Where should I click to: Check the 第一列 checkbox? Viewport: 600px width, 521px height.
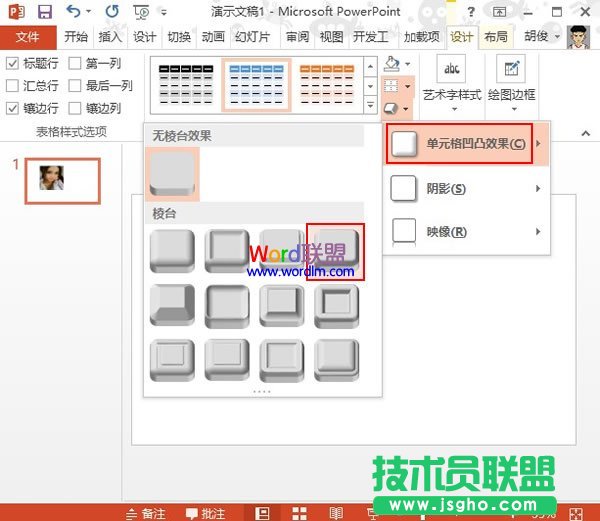point(75,63)
